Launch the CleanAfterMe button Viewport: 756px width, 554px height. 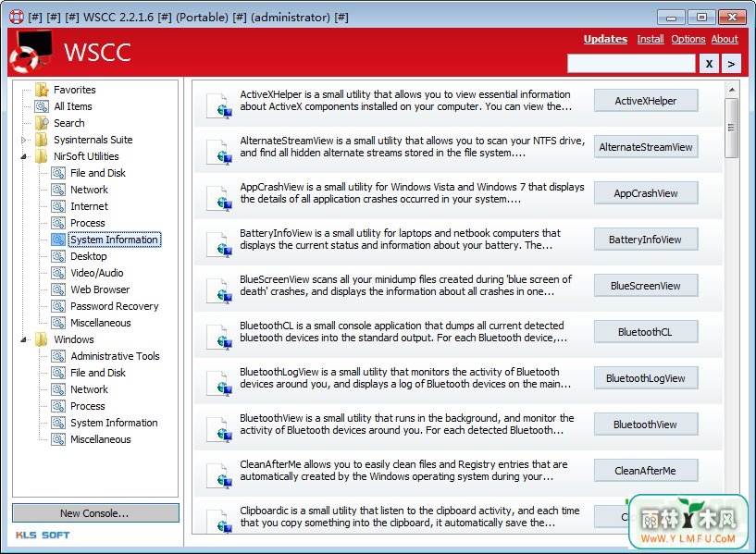point(646,471)
